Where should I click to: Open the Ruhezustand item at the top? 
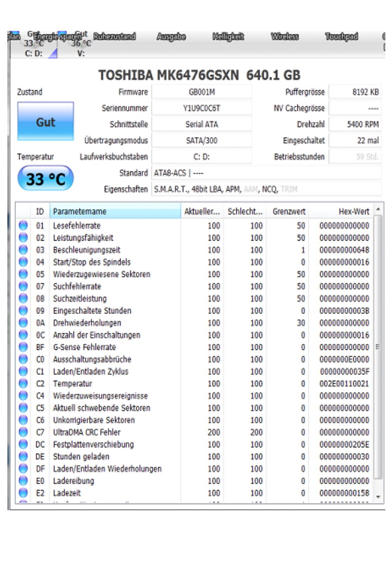[114, 37]
